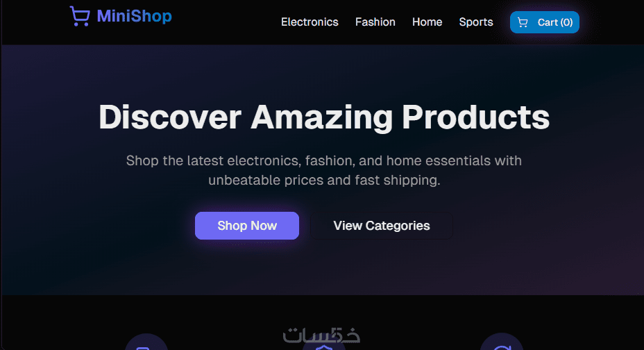This screenshot has width=644, height=350.
Task: Click the word Amazing in the headline
Action: point(321,117)
